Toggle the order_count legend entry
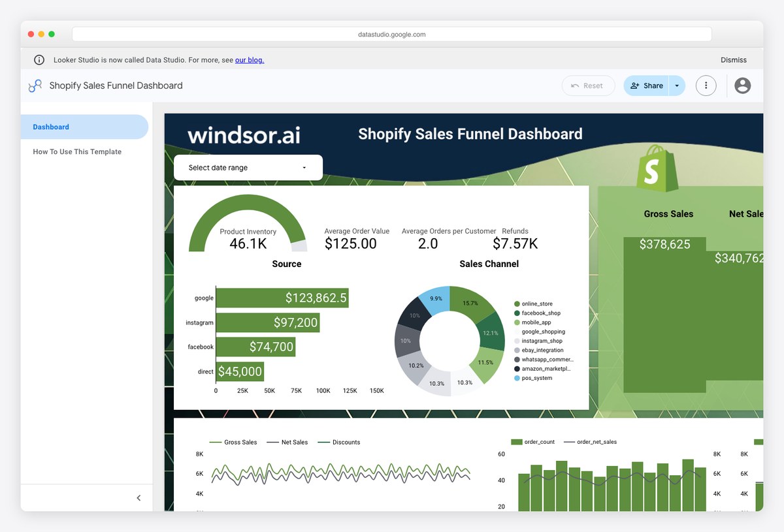Screen dimensions: 784x532 [533, 442]
